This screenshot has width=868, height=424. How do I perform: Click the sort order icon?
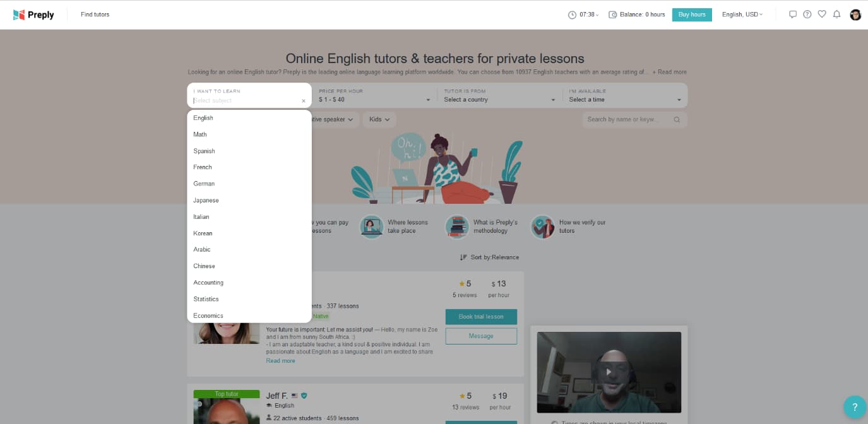point(463,257)
